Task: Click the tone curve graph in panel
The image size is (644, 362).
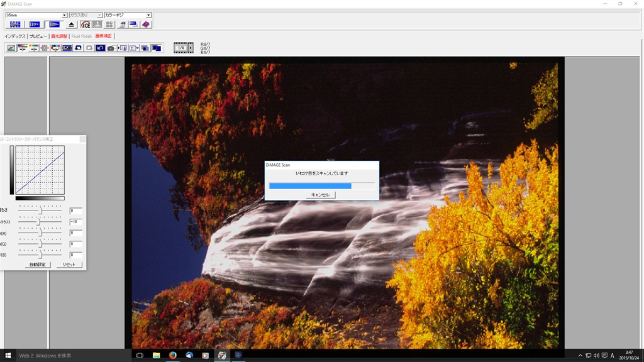Action: click(40, 170)
